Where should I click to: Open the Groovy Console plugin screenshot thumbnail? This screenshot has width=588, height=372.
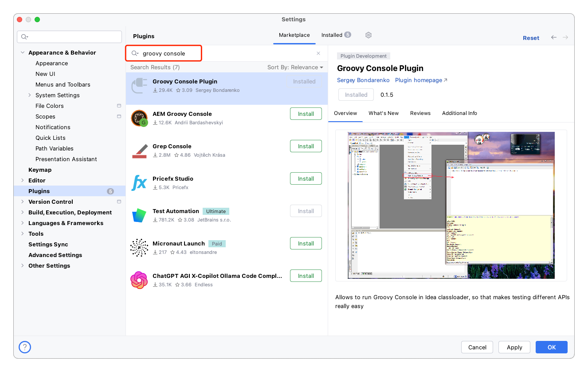coord(451,205)
